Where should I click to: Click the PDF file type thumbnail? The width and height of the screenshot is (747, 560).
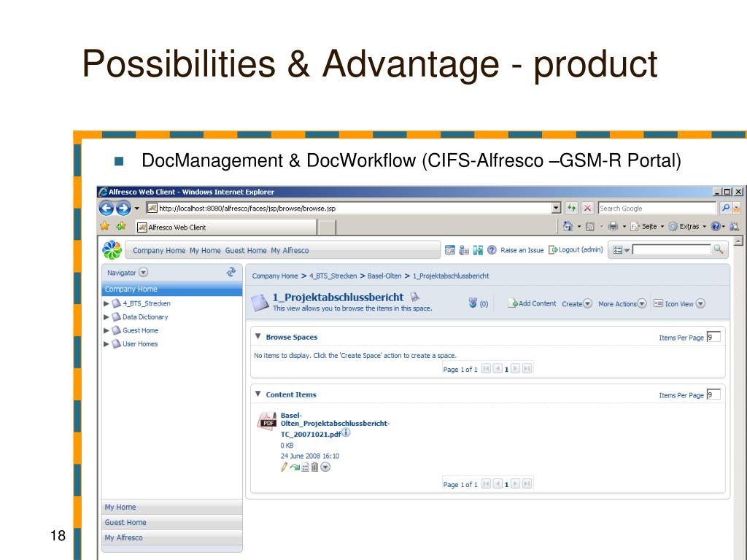click(x=267, y=421)
